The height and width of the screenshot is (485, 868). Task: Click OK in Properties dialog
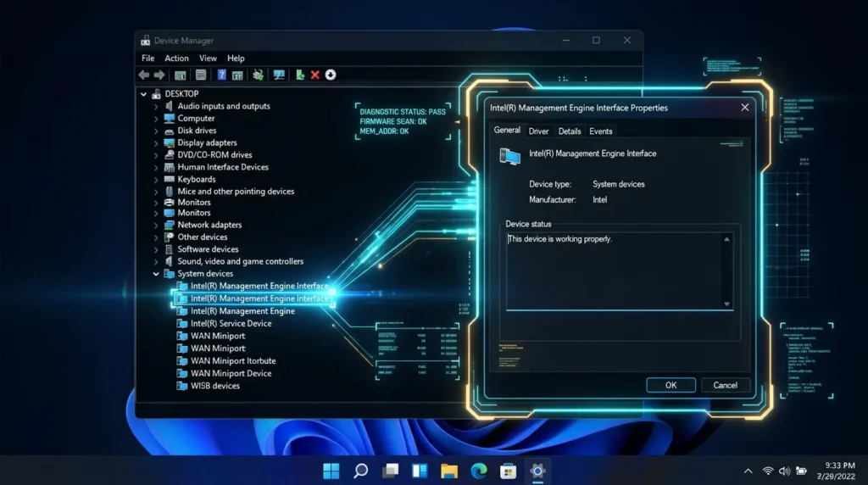671,385
